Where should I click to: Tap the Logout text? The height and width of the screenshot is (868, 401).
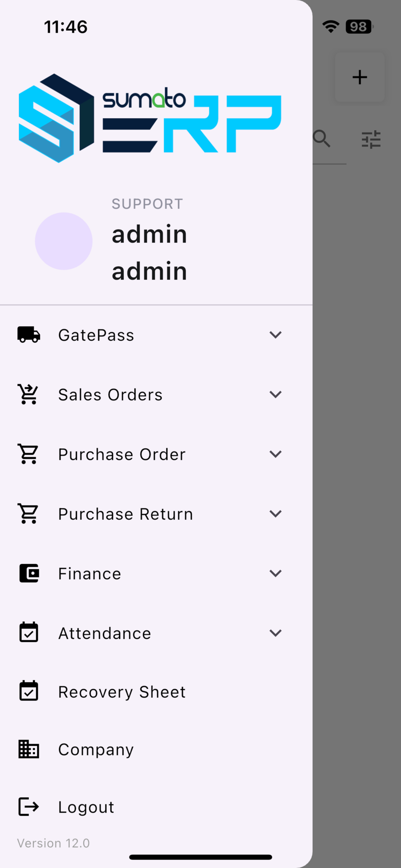[86, 807]
